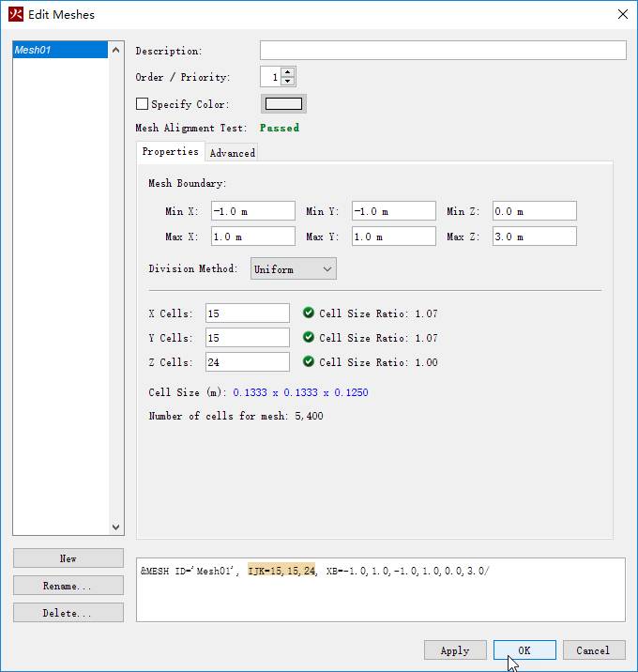The image size is (638, 672).
Task: Enable the Specify Color checkbox
Action: click(143, 104)
